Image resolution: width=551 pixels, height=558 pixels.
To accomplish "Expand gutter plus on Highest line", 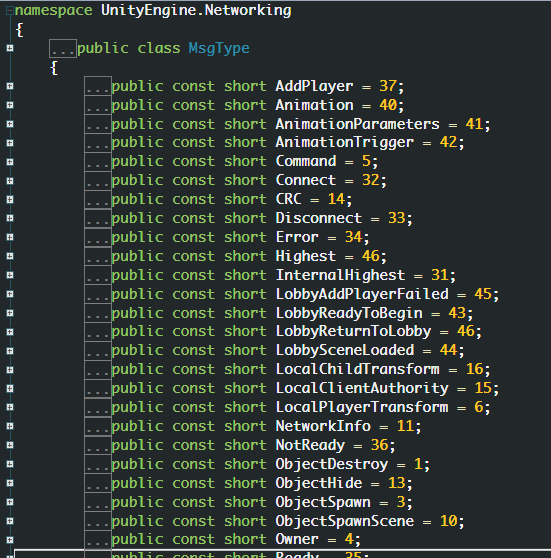I will pos(10,256).
